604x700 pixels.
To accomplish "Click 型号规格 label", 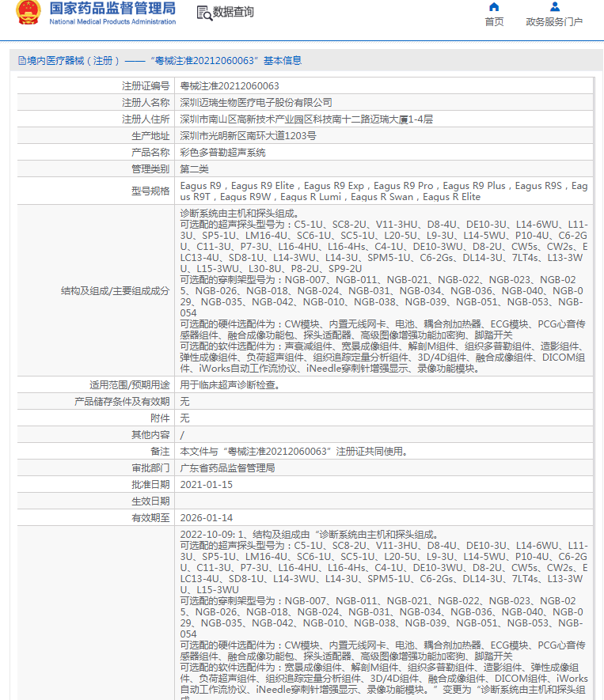I will click(150, 191).
